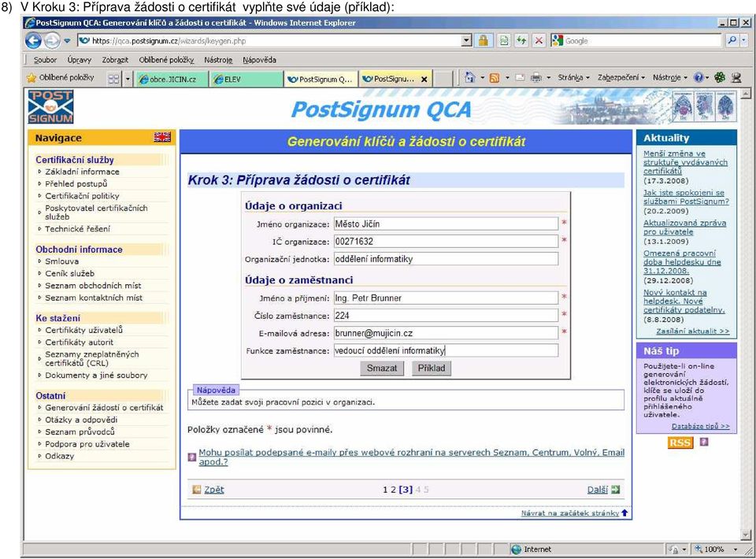Click the Číslo zaměstnance input field
The width and height of the screenshot is (756, 559).
(x=446, y=316)
